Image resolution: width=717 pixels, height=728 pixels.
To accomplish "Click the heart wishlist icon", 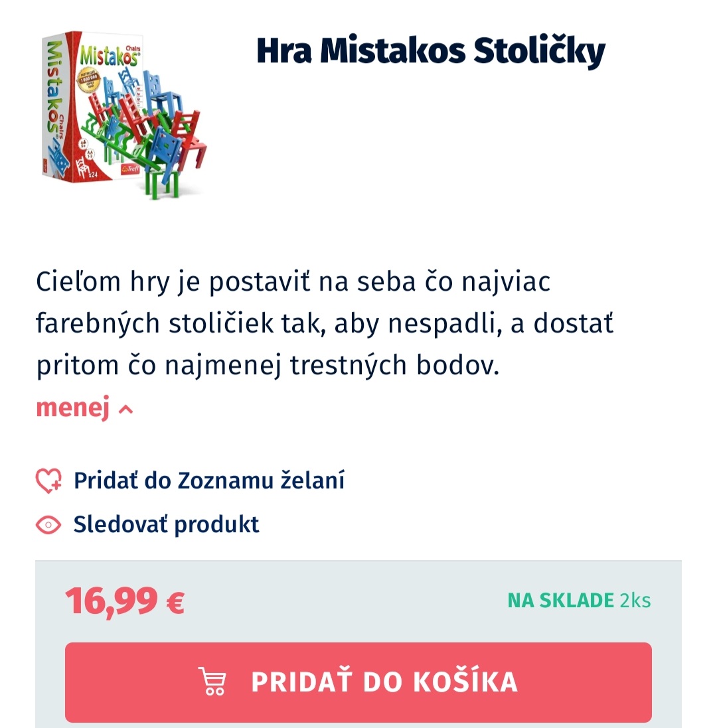I will (x=48, y=480).
